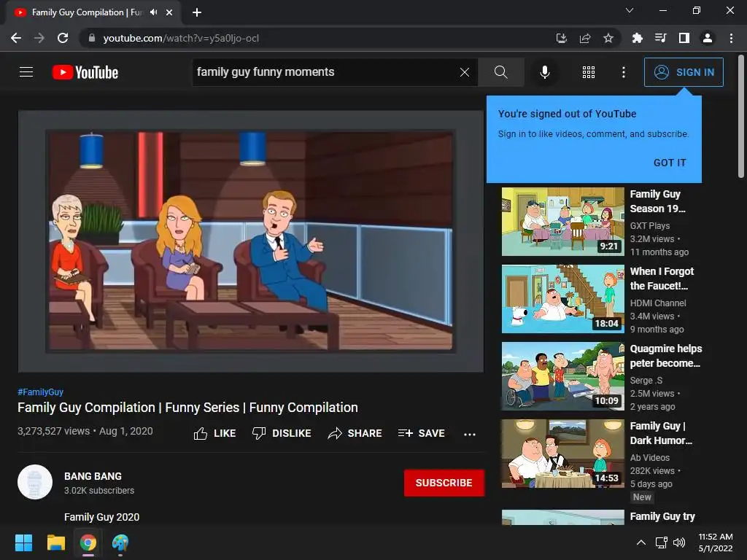
Task: Open title 'Family Guy | Dark Humor...'
Action: [x=661, y=433]
